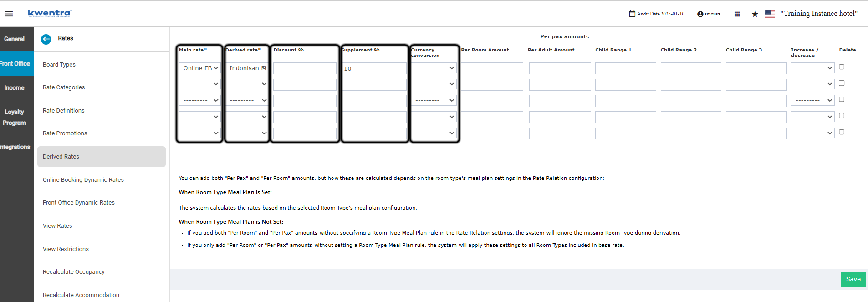Open Increase / decrease dropdown in fifth row
The height and width of the screenshot is (302, 868).
click(x=812, y=133)
